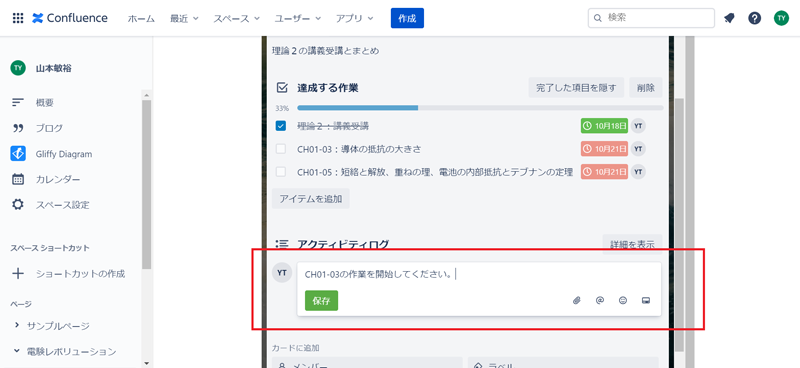Click the YT avatar on CH01-03 row
The width and height of the screenshot is (800, 368).
click(x=638, y=149)
